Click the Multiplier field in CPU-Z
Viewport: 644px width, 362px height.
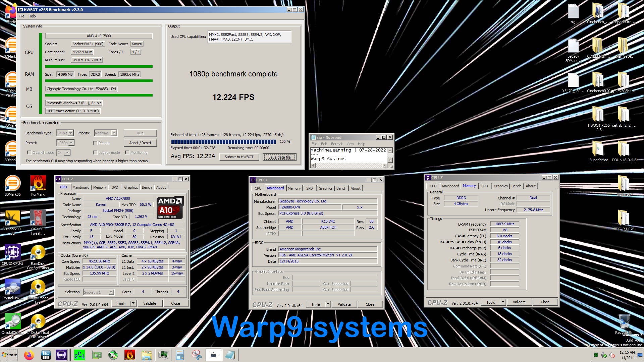click(99, 267)
